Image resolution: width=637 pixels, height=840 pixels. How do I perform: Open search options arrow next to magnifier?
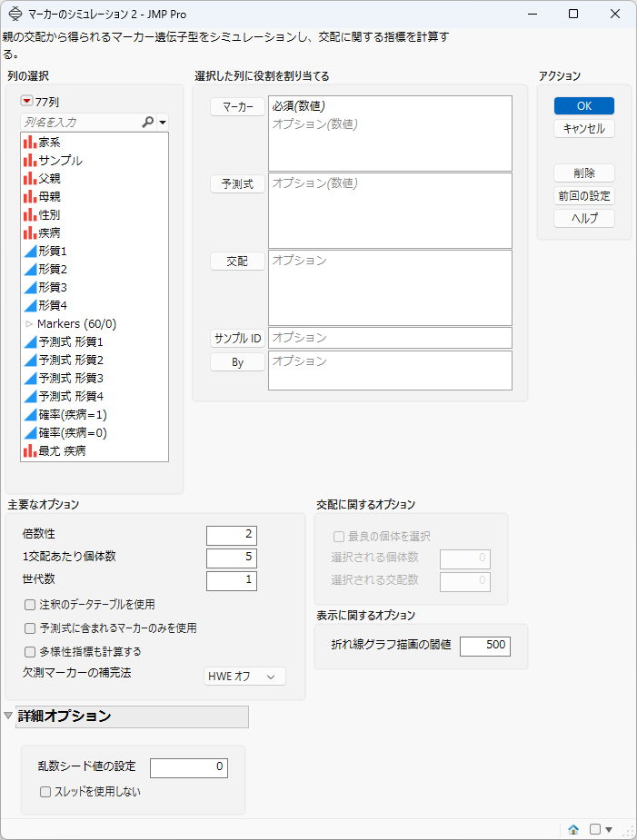pos(163,123)
